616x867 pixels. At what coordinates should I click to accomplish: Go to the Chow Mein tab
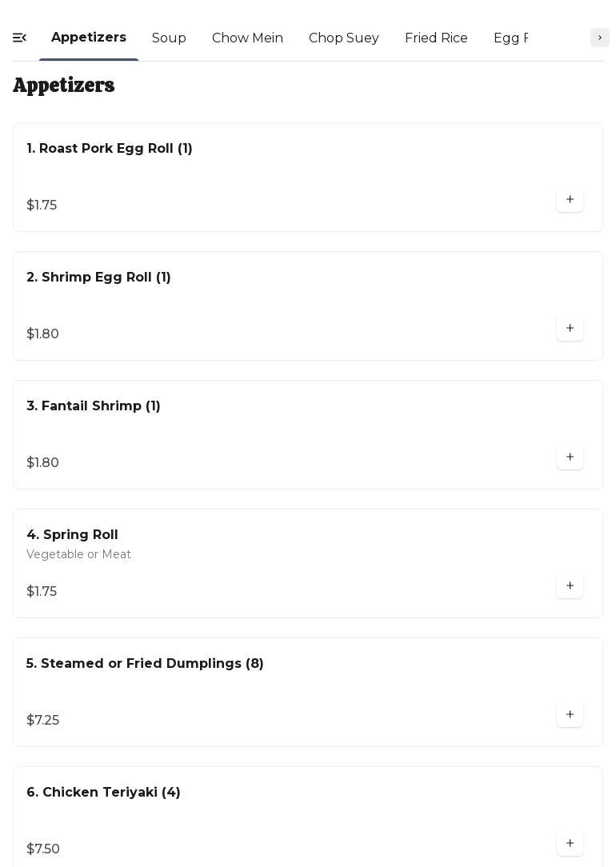click(247, 38)
